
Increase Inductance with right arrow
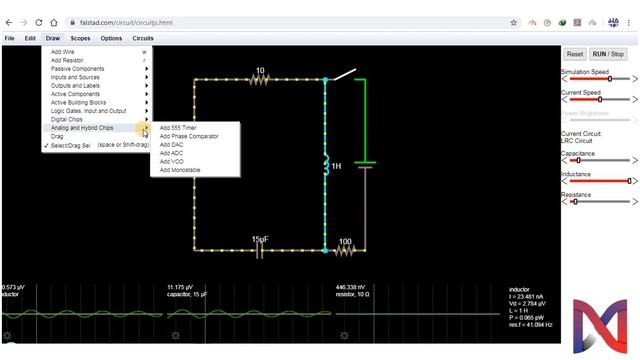click(635, 181)
